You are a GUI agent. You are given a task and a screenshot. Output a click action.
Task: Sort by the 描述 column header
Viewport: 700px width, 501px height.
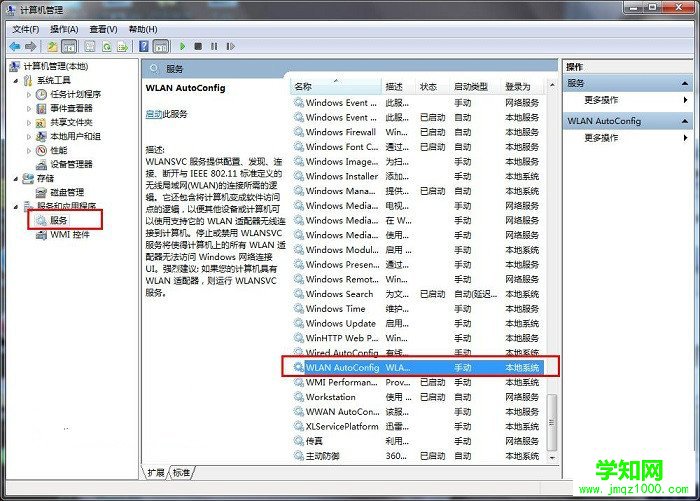point(399,87)
